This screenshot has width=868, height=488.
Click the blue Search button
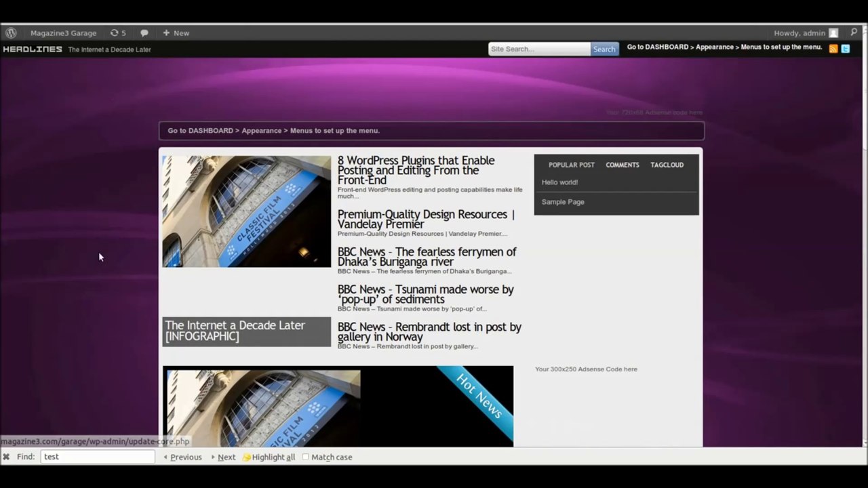point(604,49)
